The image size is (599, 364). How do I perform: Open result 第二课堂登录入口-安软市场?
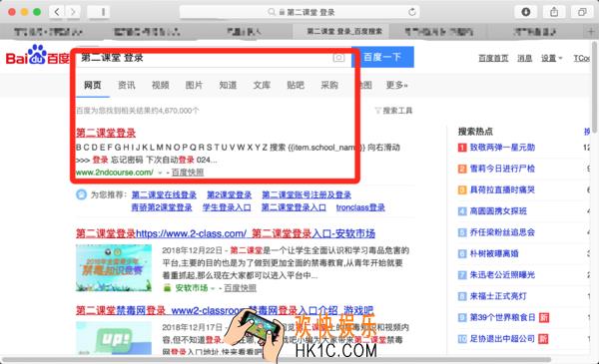[x=226, y=233]
